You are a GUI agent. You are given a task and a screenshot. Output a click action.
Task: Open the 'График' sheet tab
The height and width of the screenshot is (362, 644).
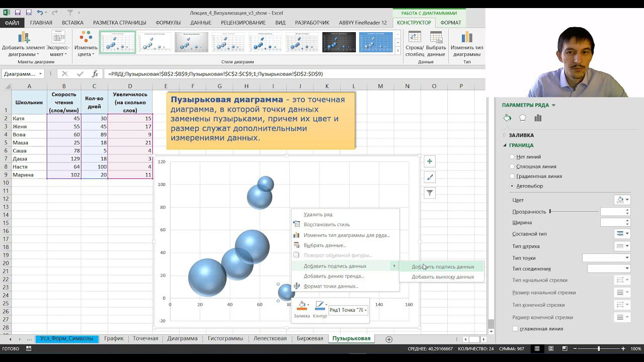[x=114, y=339]
